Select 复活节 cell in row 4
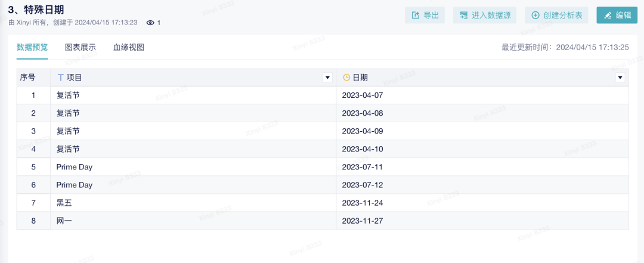The image size is (644, 263). point(193,149)
